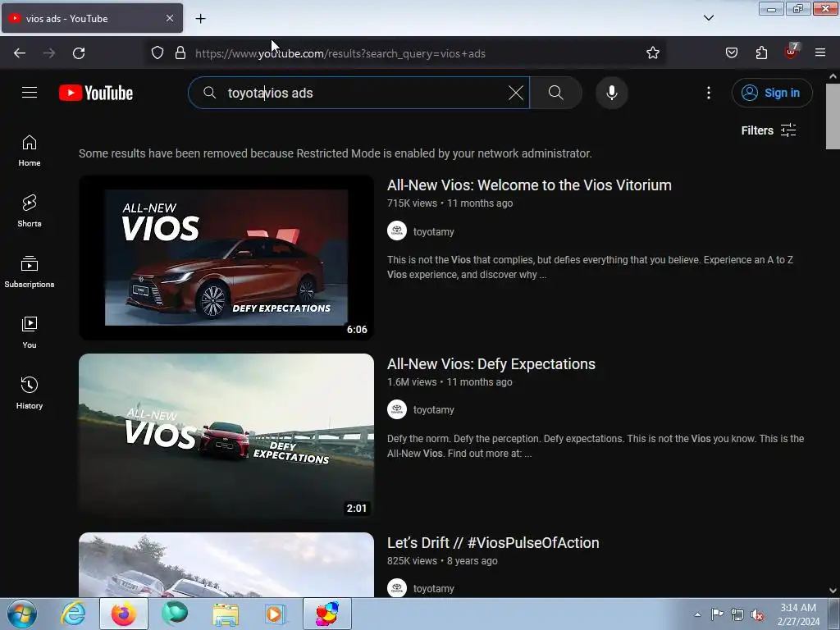The height and width of the screenshot is (630, 840).
Task: Click the Sign in button
Action: pyautogui.click(x=771, y=93)
